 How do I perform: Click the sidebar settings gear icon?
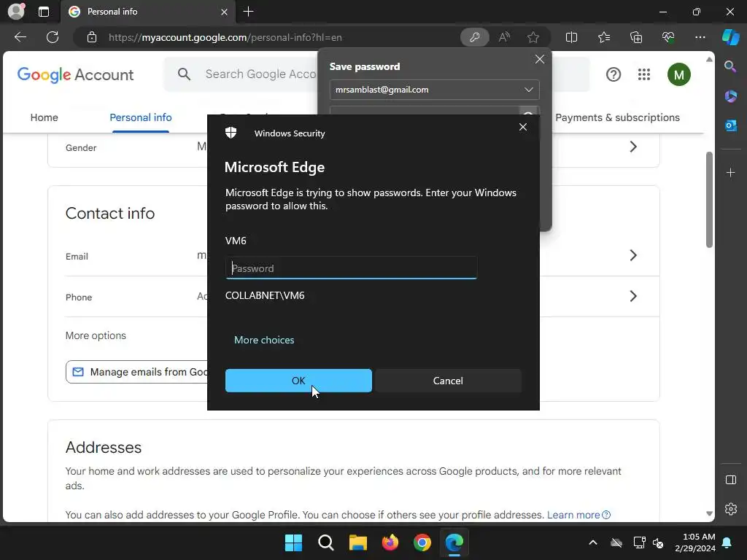click(731, 509)
